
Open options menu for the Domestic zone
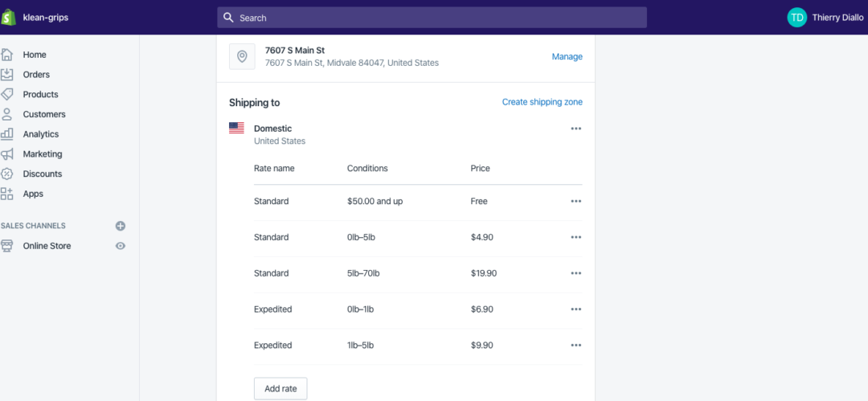[575, 129]
